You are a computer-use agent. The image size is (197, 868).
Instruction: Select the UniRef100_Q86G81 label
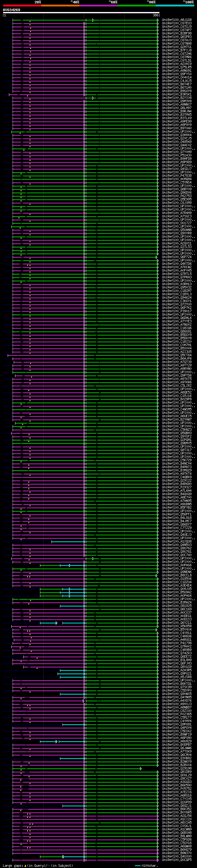[x=177, y=332]
